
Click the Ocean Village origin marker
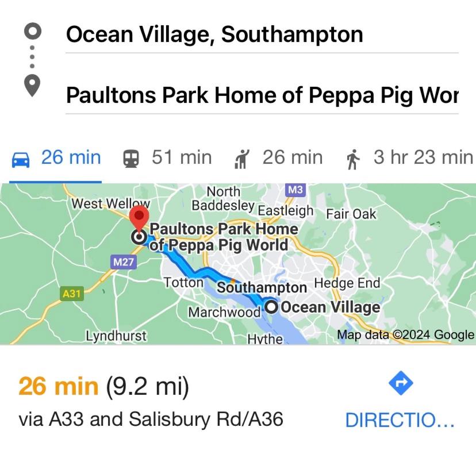pos(271,307)
